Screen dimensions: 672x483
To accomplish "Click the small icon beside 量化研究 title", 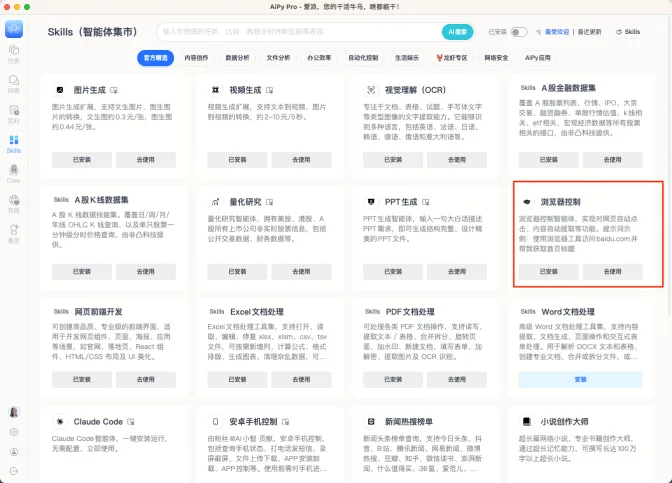I will [x=269, y=202].
